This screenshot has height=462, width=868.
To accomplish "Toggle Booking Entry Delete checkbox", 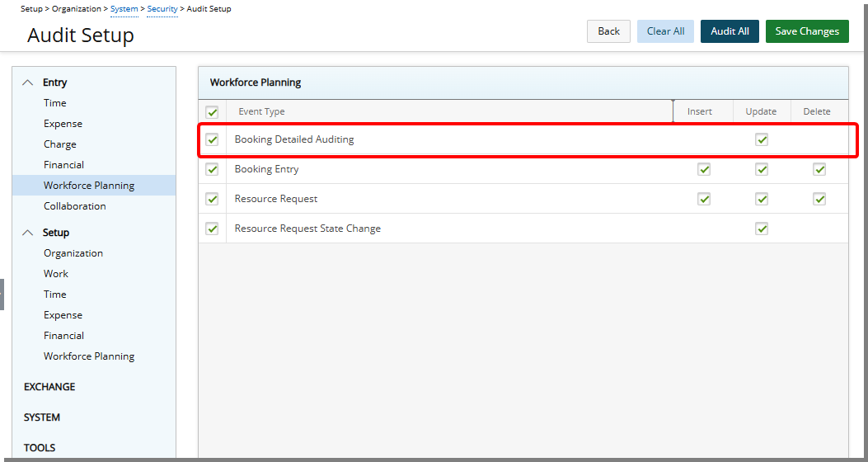I will click(x=819, y=169).
